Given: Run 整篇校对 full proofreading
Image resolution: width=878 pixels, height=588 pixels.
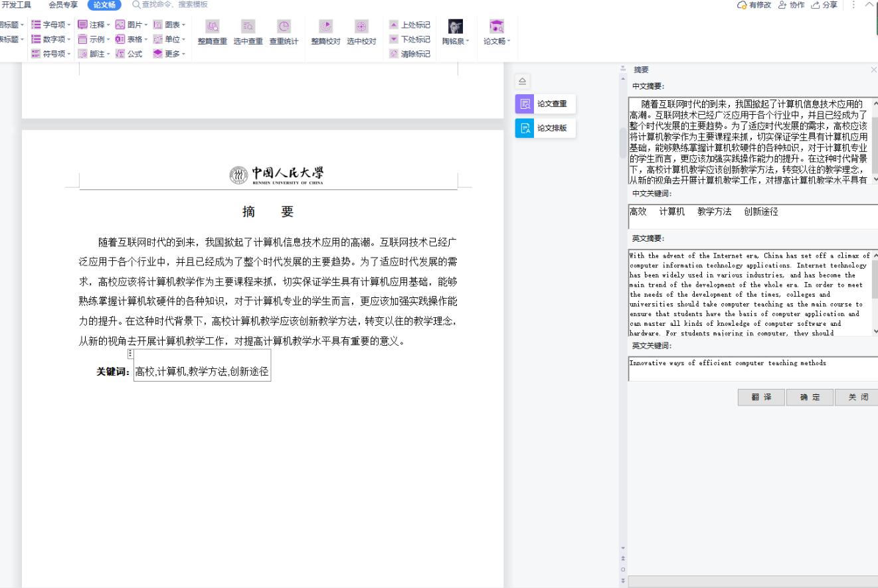Looking at the screenshot, I should click(x=325, y=28).
